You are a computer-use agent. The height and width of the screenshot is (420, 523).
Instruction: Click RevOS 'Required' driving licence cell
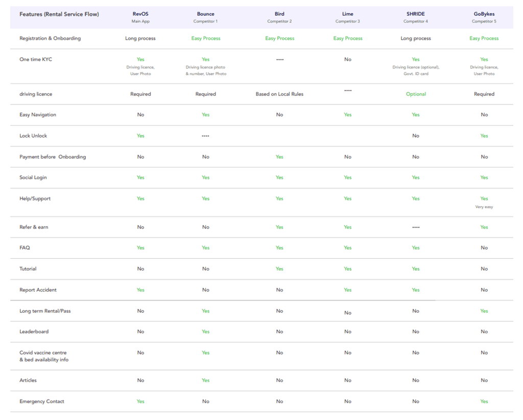[140, 94]
